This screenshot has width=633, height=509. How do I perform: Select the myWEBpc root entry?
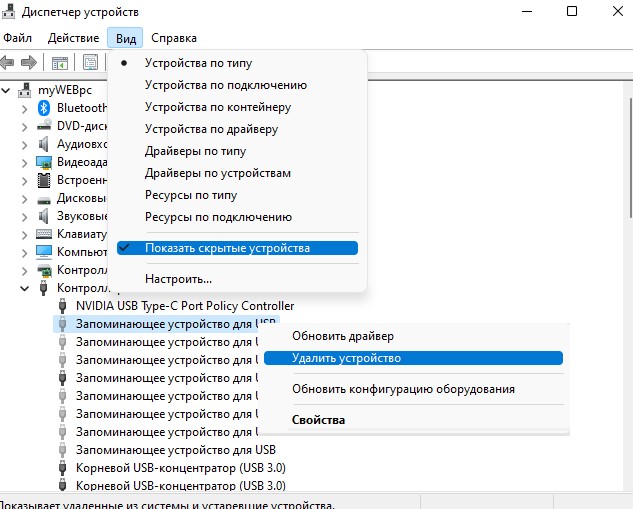pyautogui.click(x=65, y=90)
